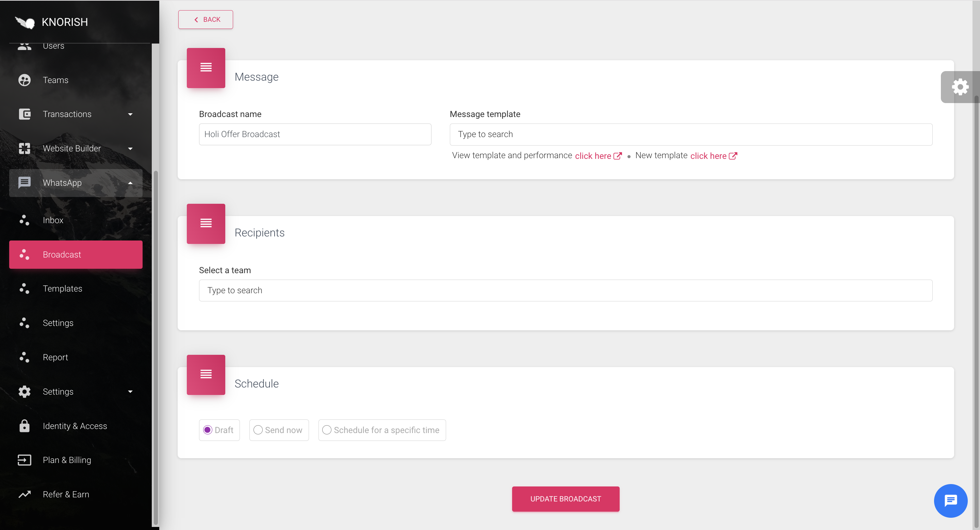
Task: Click the Broadcast name input field
Action: (x=315, y=134)
